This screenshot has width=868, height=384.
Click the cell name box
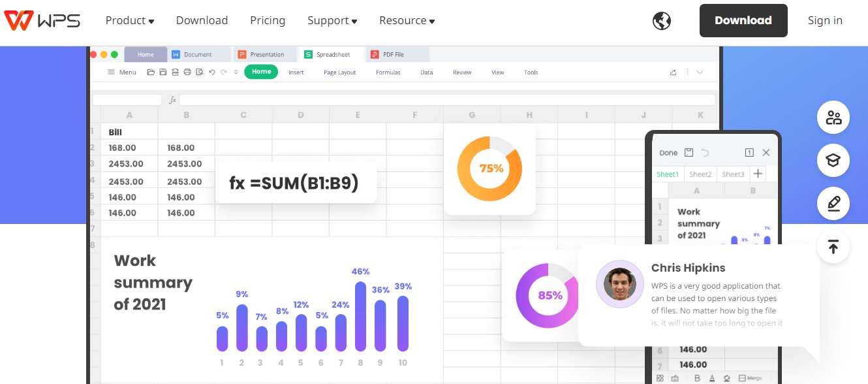click(x=127, y=100)
